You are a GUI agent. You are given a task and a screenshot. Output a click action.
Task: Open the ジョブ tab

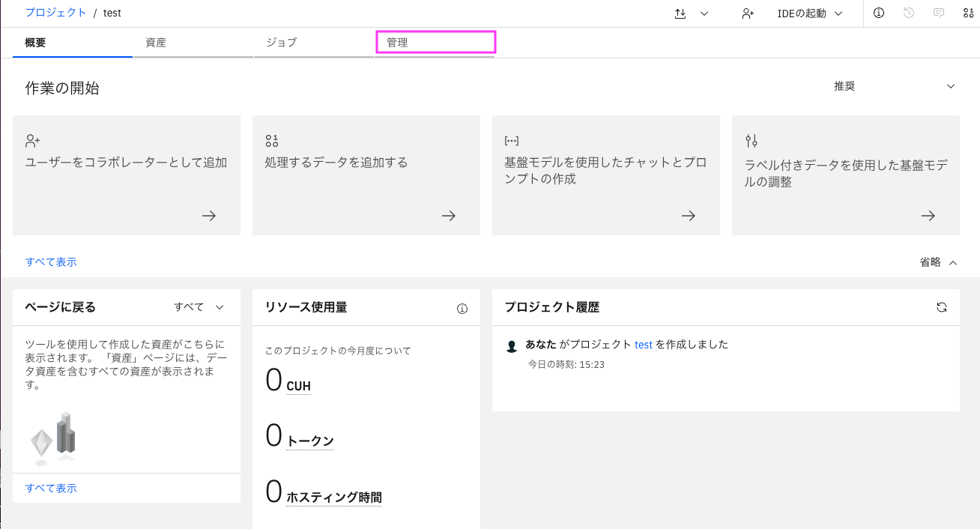click(x=313, y=43)
